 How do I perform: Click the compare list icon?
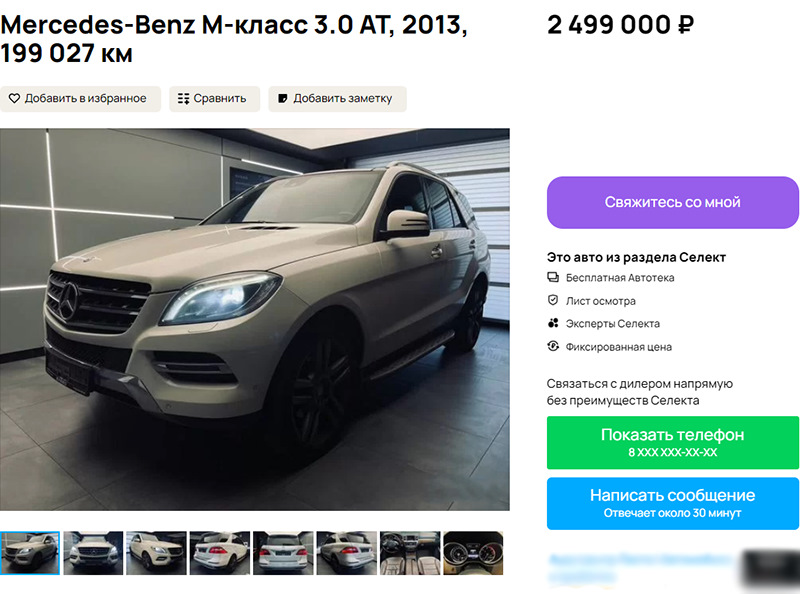coord(184,98)
